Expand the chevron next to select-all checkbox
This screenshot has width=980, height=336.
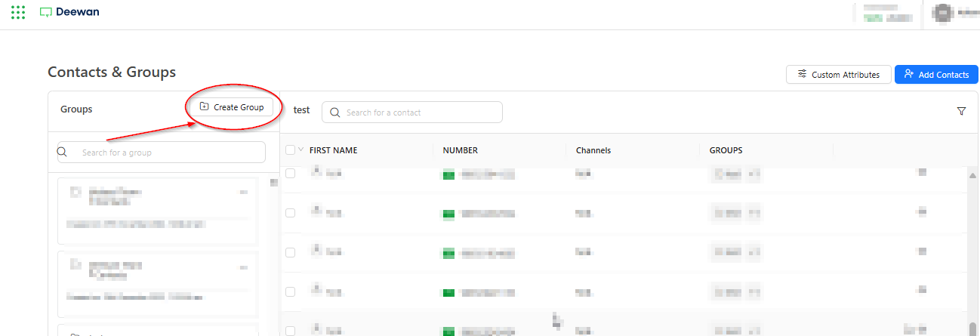[x=301, y=150]
